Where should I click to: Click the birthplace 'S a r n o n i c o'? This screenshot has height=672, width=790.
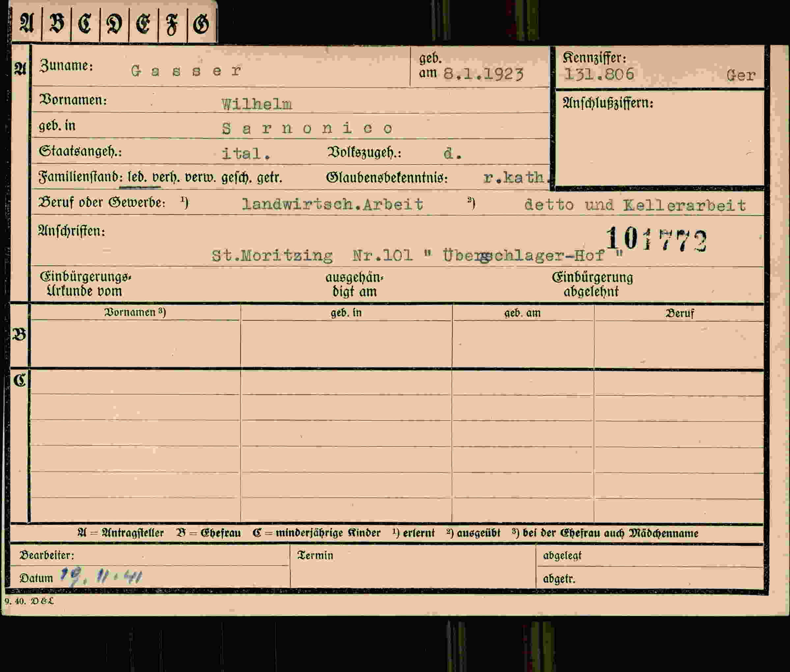click(307, 129)
